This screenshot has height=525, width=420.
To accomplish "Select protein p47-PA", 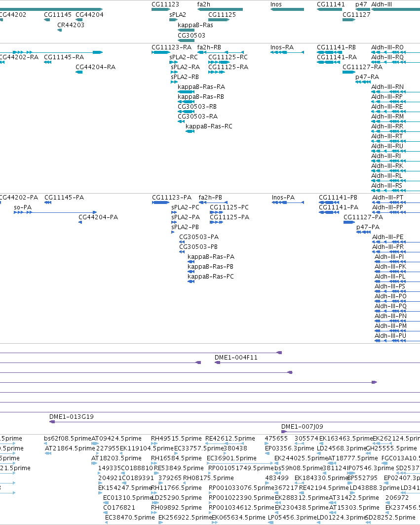I will click(x=368, y=227).
